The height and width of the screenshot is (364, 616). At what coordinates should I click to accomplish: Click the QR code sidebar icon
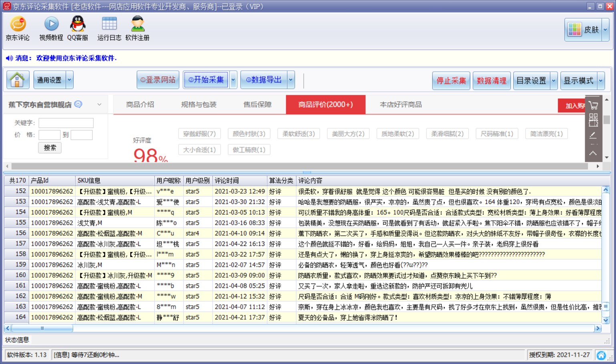point(593,120)
